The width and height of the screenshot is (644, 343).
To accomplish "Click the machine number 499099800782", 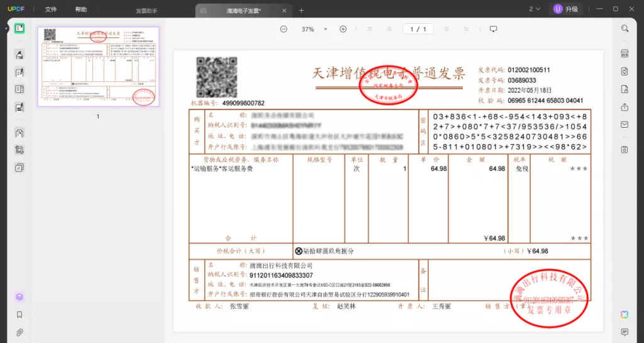I will [243, 103].
